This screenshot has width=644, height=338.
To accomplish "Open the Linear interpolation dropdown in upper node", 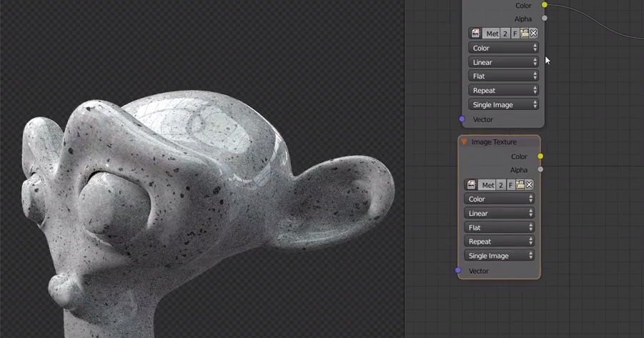I will pos(503,62).
